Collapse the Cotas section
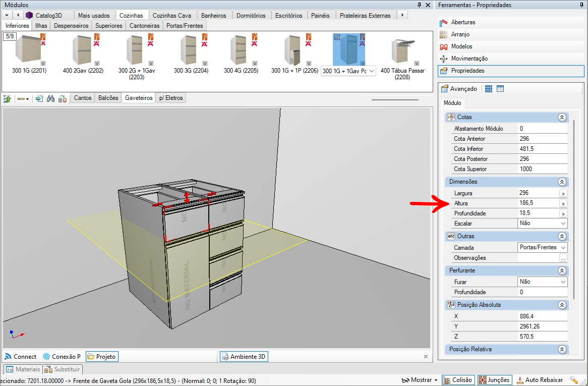 [x=562, y=117]
